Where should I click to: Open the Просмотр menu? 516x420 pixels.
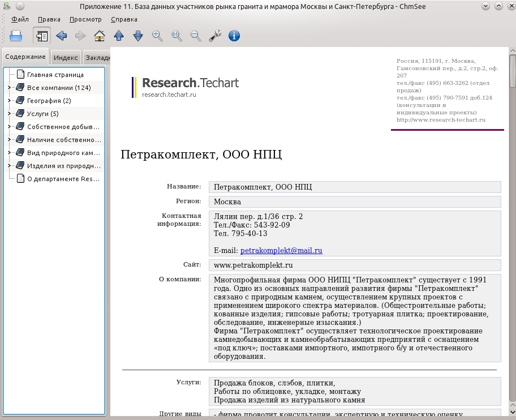[x=85, y=19]
